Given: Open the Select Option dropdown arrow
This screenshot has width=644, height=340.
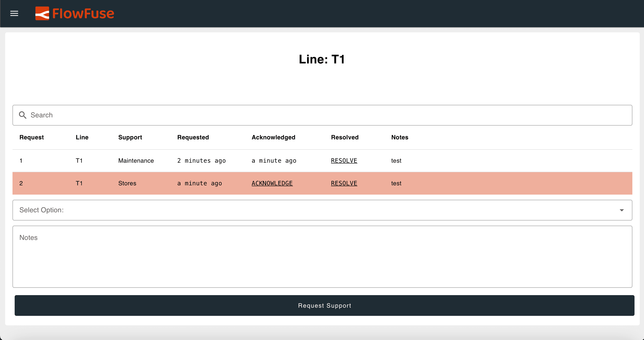Looking at the screenshot, I should pos(622,210).
